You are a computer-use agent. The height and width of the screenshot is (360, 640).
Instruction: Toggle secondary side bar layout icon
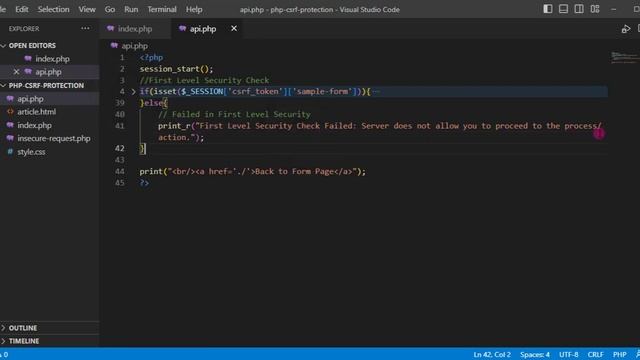[x=579, y=9]
